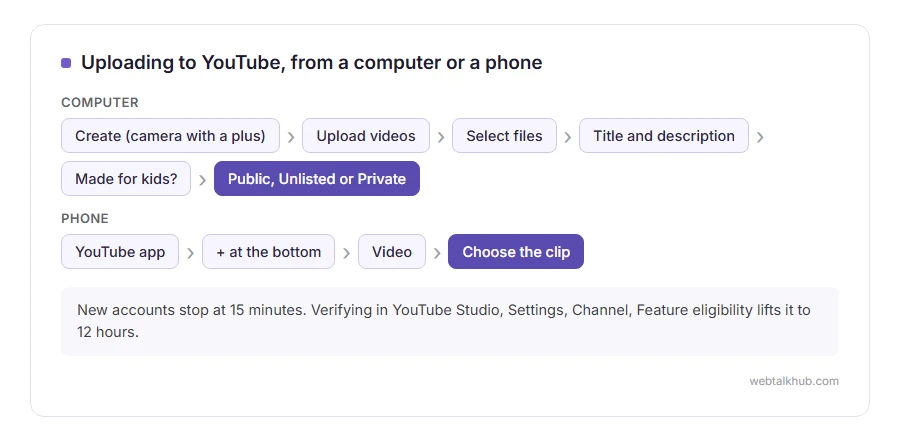Click the chevron after Upload videos
This screenshot has width=900, height=438.
point(441,137)
